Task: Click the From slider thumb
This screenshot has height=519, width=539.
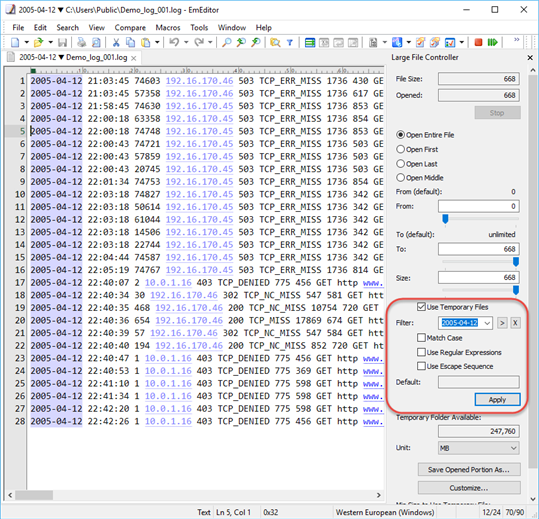Action: point(445,219)
